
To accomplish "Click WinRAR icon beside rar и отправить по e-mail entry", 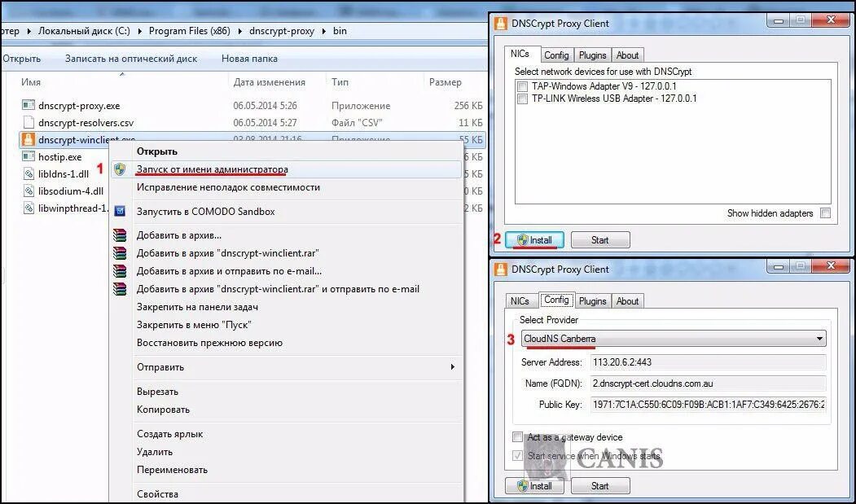I will click(x=120, y=289).
